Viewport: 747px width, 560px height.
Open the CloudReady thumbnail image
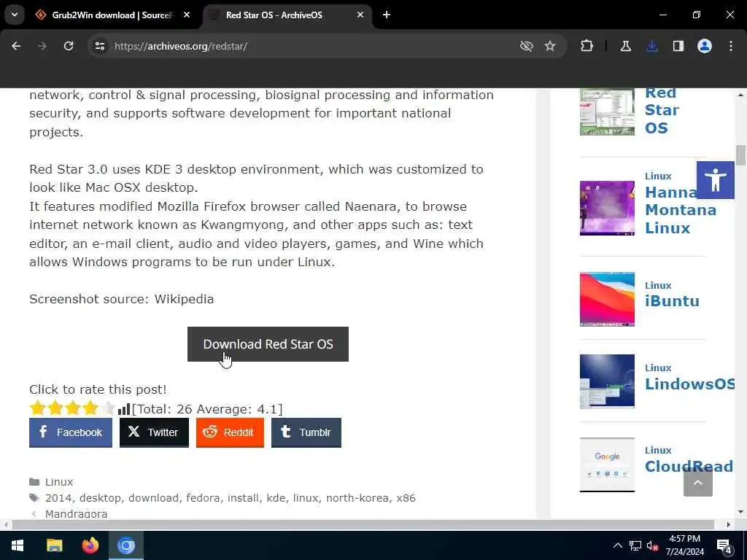607,464
